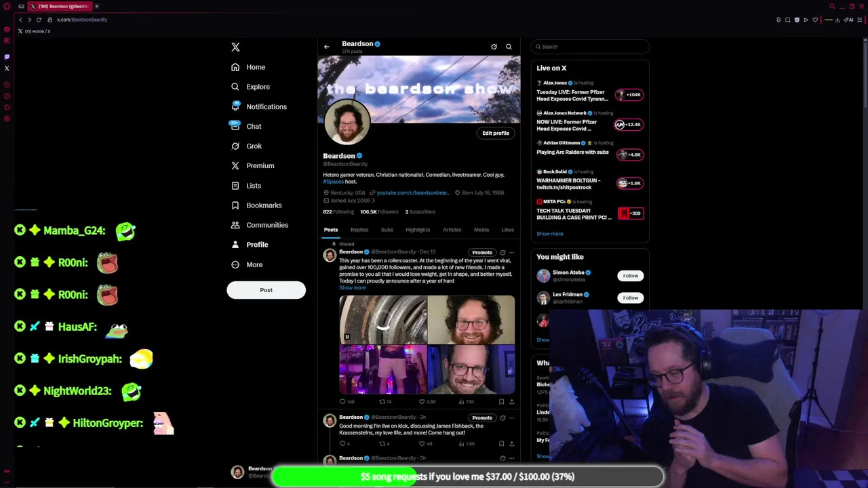
Task: Open the 2 Subscribers list
Action: click(x=420, y=211)
